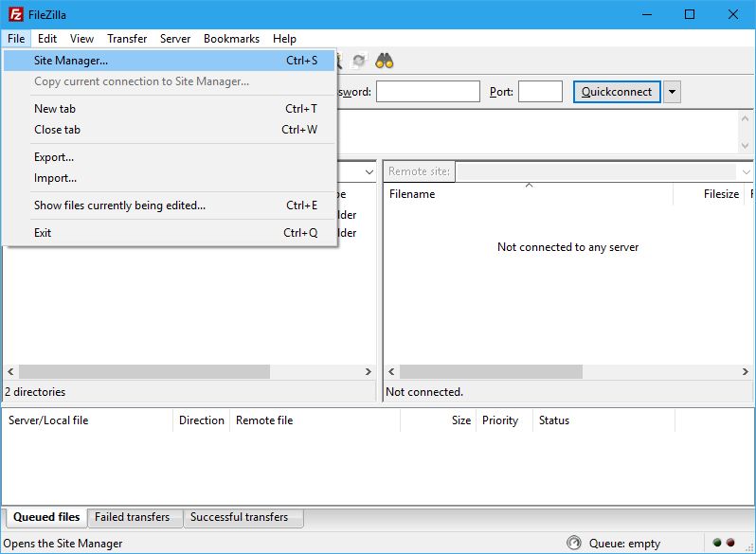Click the red activity indicator light
Screen dimensions: 756x554
(730, 543)
